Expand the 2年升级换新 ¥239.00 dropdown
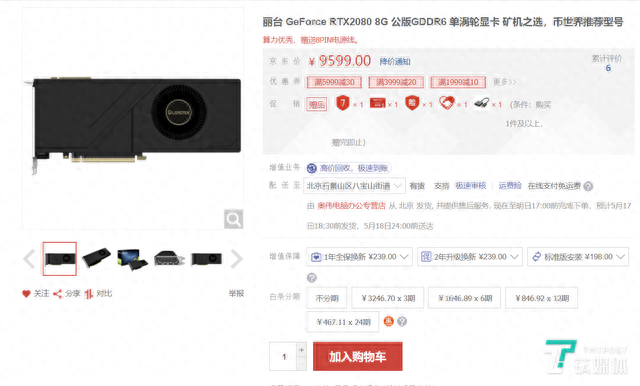 coord(470,257)
